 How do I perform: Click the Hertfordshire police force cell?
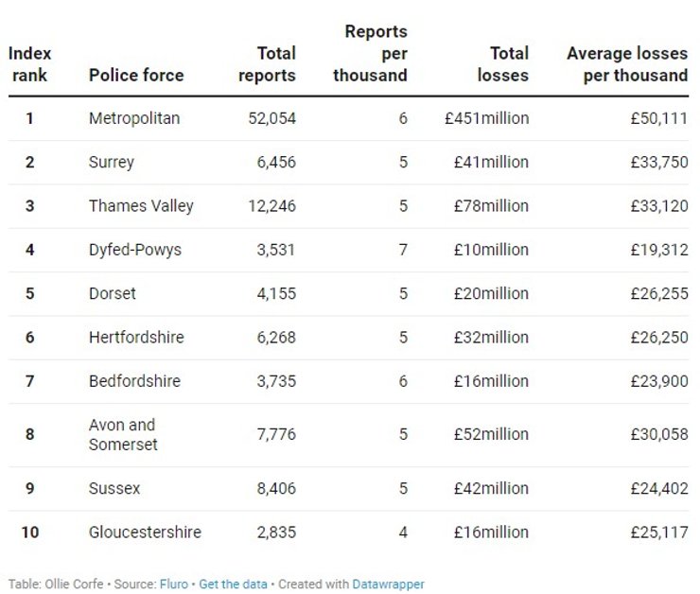pyautogui.click(x=136, y=337)
